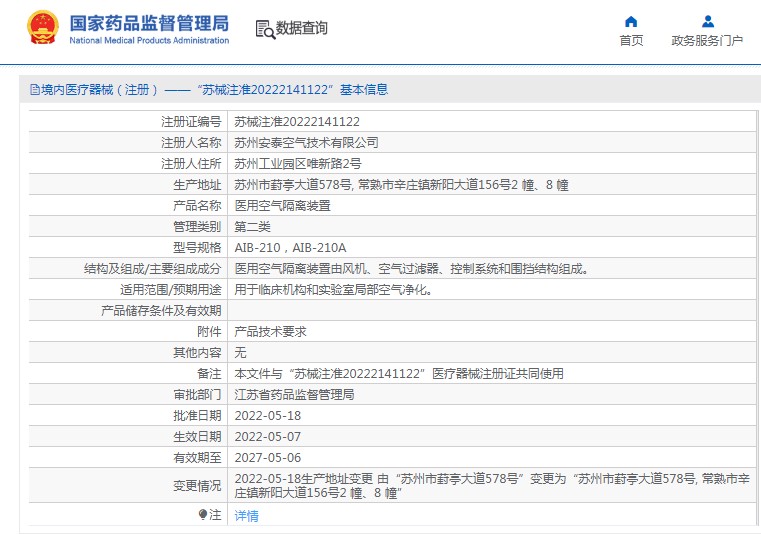761x534 pixels.
Task: Click the 备注 label
Action: (210, 373)
